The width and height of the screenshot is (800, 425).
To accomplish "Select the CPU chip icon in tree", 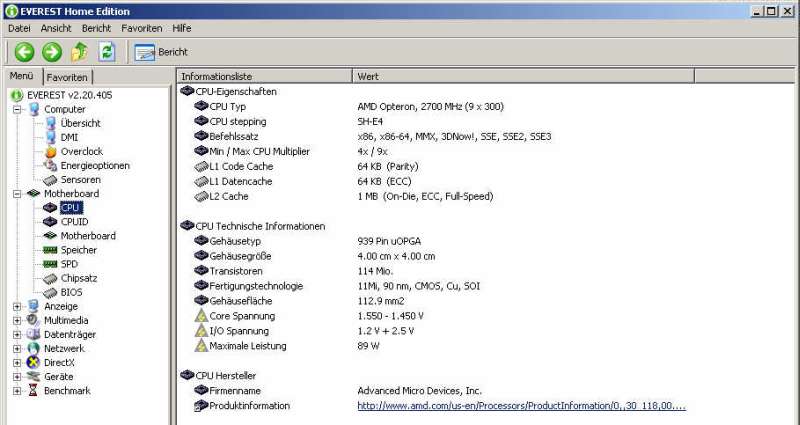I will click(50, 208).
